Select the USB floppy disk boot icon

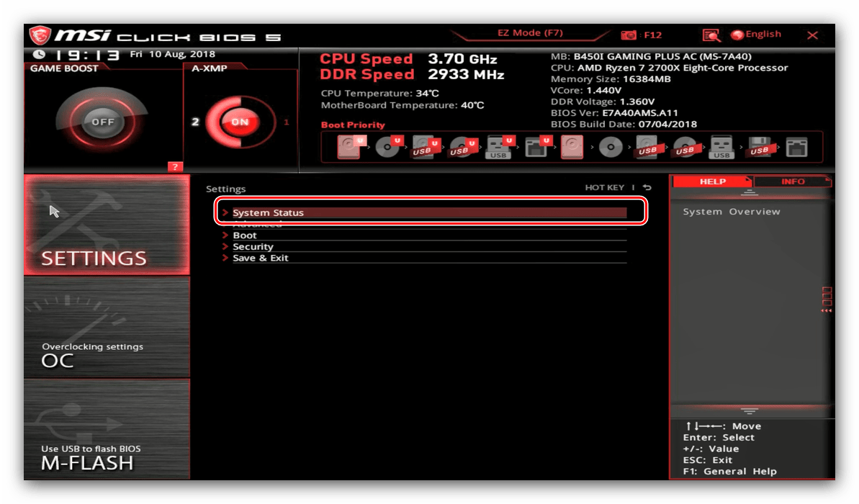760,147
